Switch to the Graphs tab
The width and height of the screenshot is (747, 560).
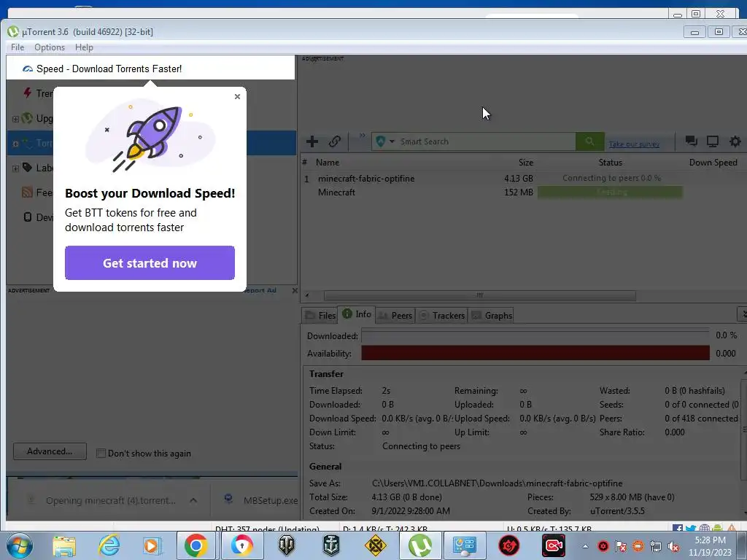tap(492, 315)
